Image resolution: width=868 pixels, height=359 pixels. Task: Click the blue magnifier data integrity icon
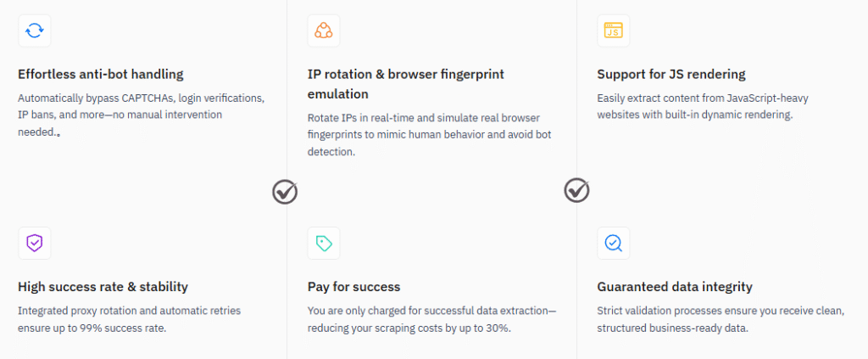pos(613,243)
